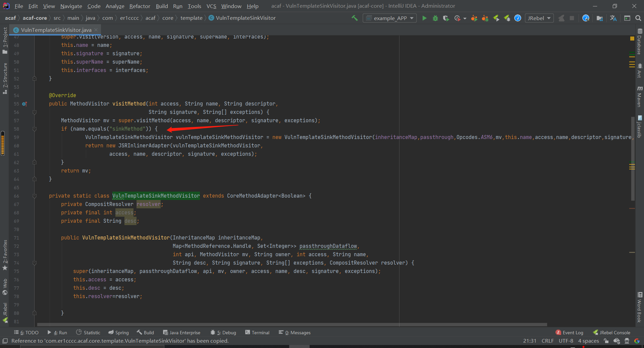Screen dimensions: 644x348
Task: Open the Project tool window sidebar
Action: 5,41
